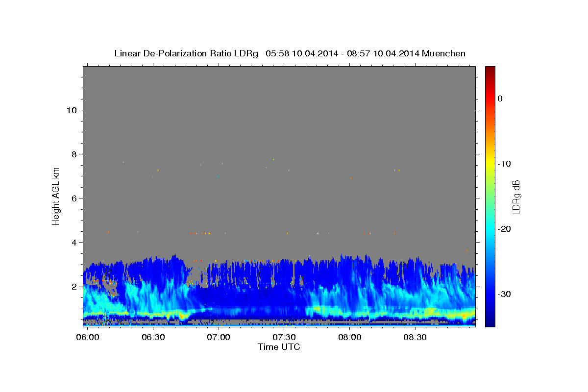Click the '08:57 10.04.2014' end time in title

(x=383, y=53)
